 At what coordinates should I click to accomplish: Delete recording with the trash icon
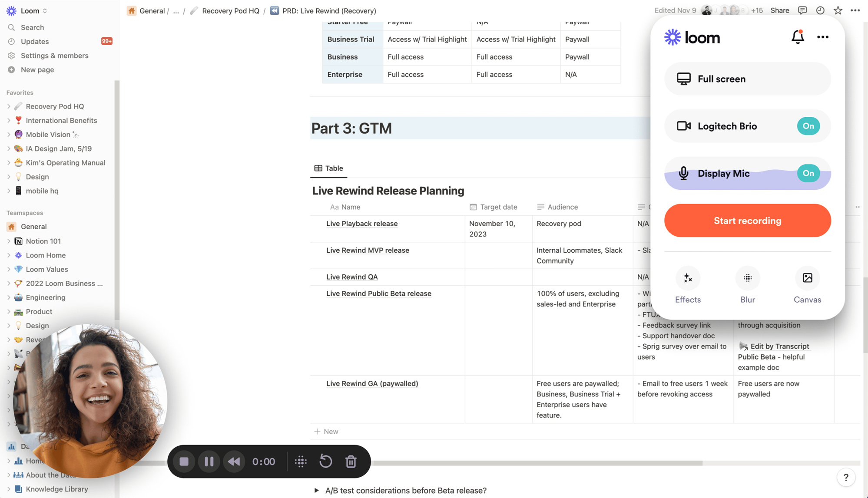point(351,462)
